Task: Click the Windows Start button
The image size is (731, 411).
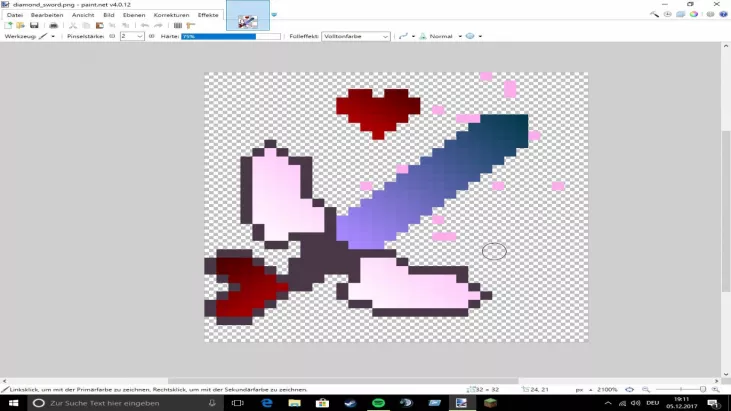Action: 11,403
